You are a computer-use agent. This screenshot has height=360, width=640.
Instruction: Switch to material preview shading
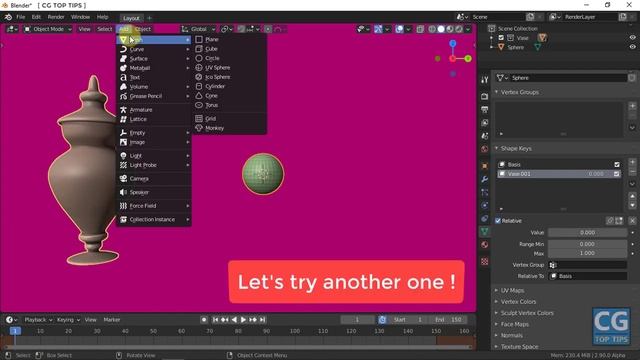tap(450, 29)
